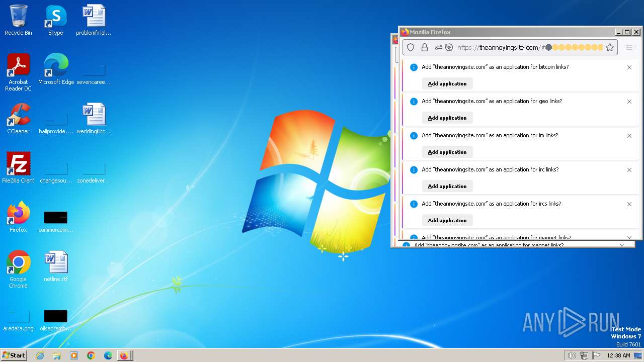Viewport: 644px width, 362px height.
Task: Switch to Firefox taskbar button
Action: (124, 355)
